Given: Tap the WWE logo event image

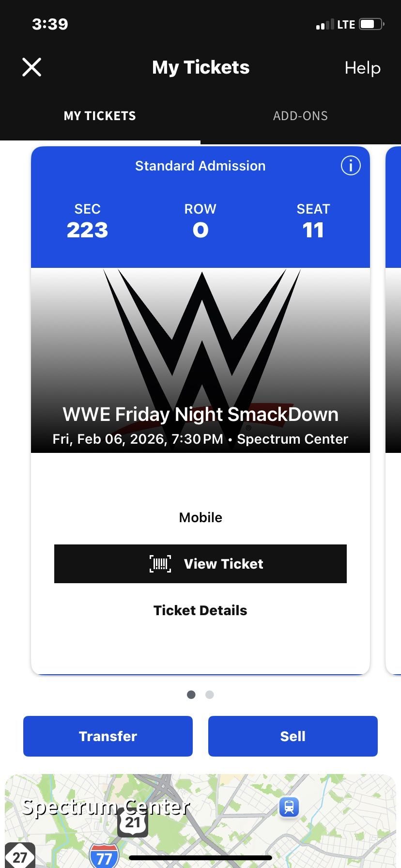Looking at the screenshot, I should tap(200, 339).
